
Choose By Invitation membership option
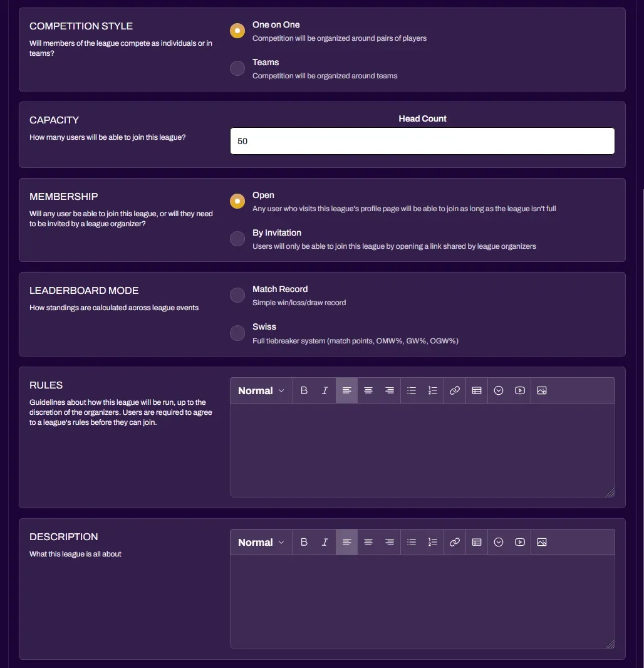pyautogui.click(x=237, y=239)
